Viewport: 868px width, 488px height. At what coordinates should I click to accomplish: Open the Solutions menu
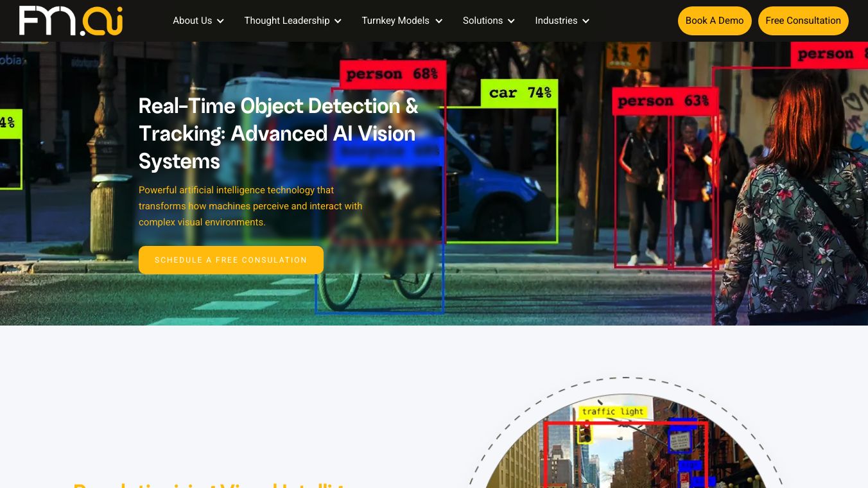tap(483, 21)
